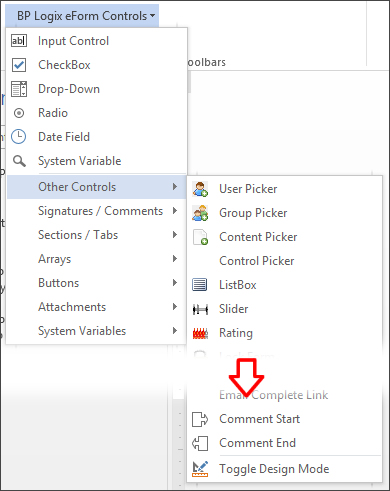
Task: Expand the Signatures / Comments submenu arrow
Action: click(175, 211)
